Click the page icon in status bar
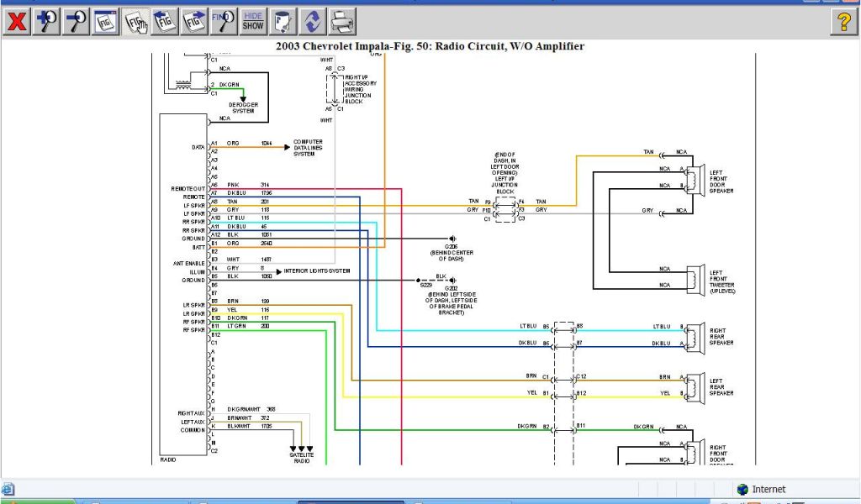The width and height of the screenshot is (861, 504). point(8,489)
